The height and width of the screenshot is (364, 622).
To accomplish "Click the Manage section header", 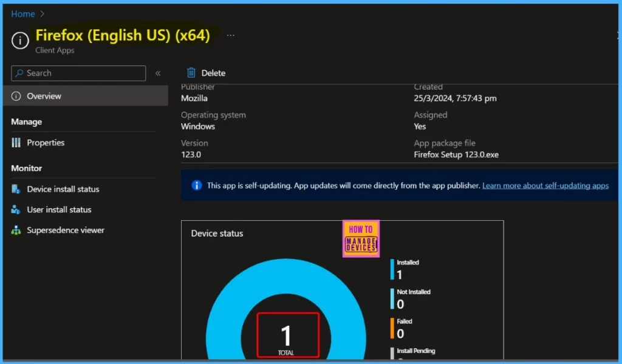I will coord(26,121).
